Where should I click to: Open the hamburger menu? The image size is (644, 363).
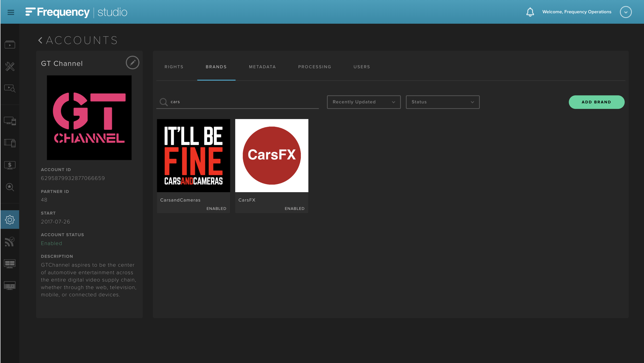[11, 12]
